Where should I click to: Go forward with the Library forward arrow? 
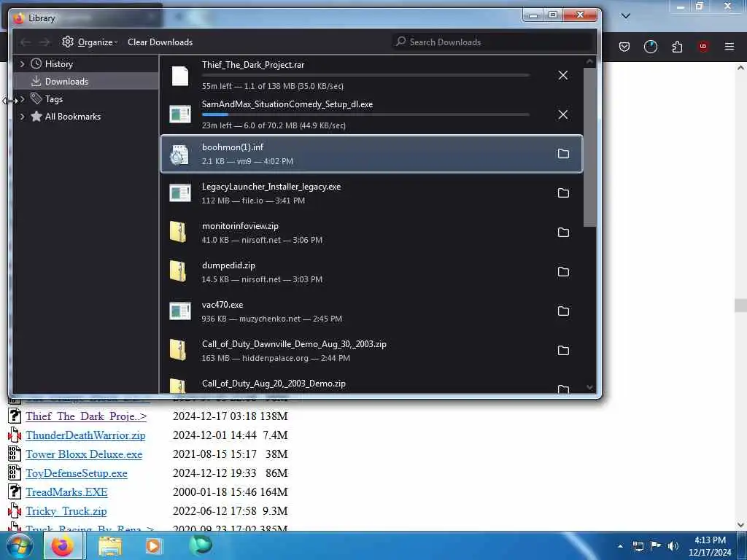(x=44, y=42)
